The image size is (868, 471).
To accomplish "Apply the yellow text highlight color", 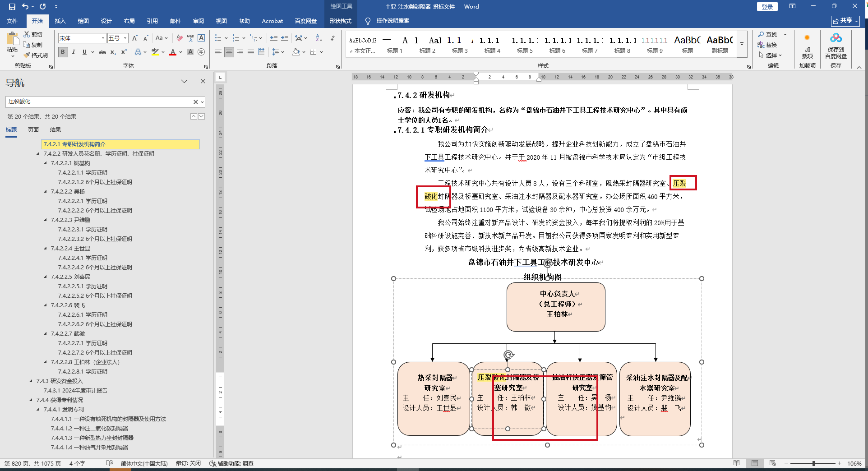I will (x=155, y=52).
